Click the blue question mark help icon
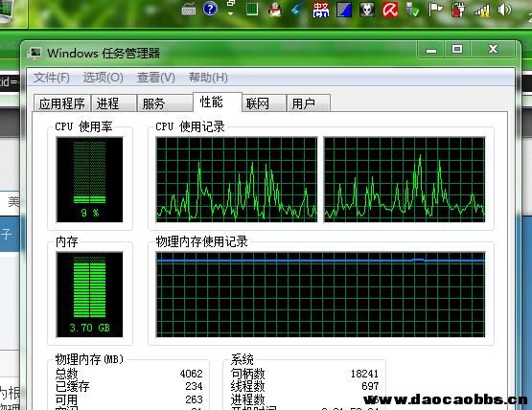This screenshot has width=532, height=410. (210, 9)
